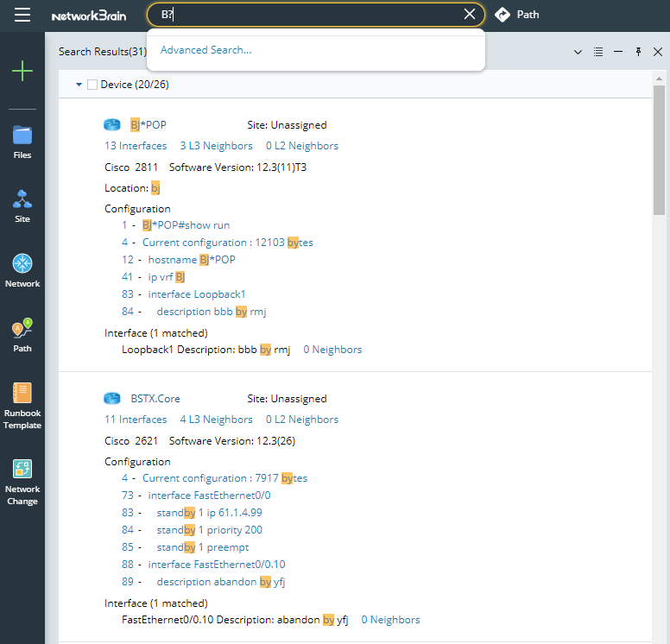Open the results panel dropdown chevron
The height and width of the screenshot is (644, 670).
point(578,52)
